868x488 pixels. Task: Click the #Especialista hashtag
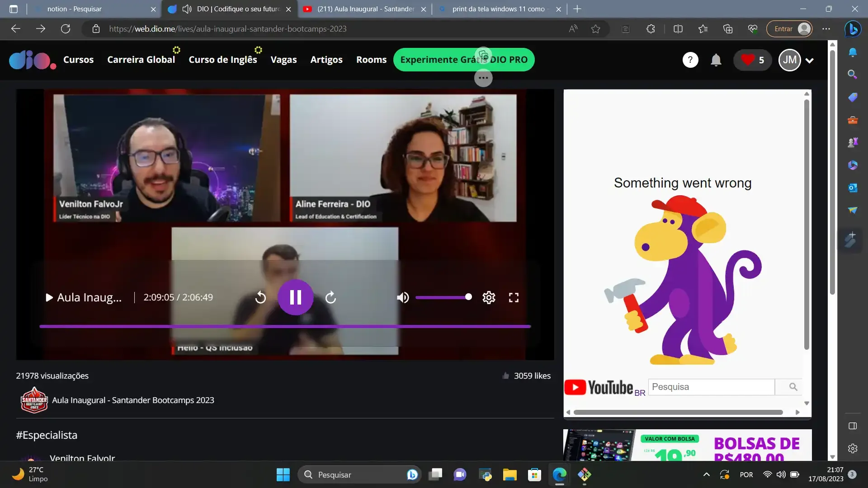[47, 435]
